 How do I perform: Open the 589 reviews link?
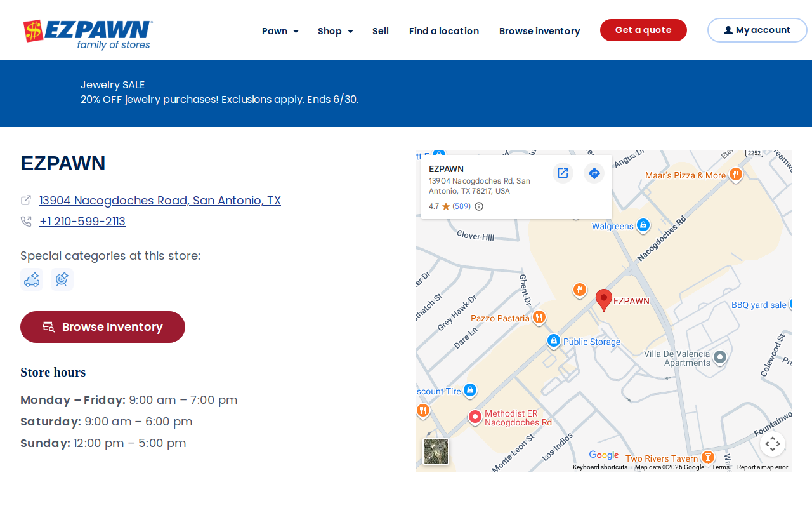point(461,206)
